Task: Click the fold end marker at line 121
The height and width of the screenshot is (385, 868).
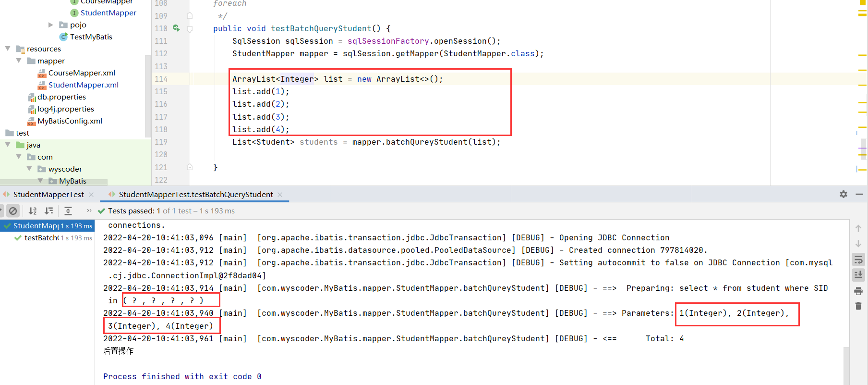Action: (190, 167)
